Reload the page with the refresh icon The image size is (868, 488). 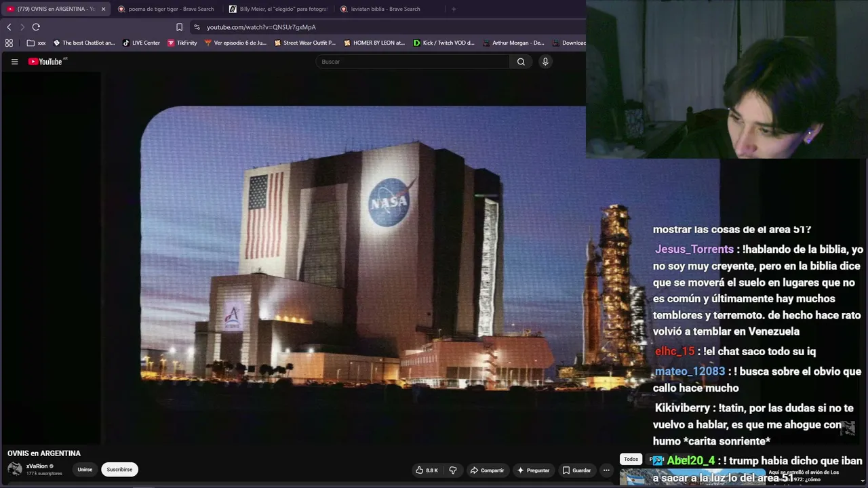pyautogui.click(x=36, y=27)
